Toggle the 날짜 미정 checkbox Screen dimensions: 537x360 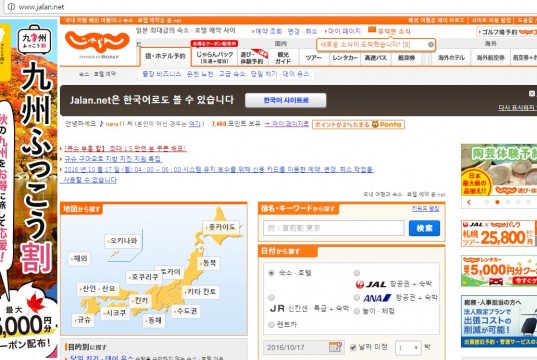point(353,347)
